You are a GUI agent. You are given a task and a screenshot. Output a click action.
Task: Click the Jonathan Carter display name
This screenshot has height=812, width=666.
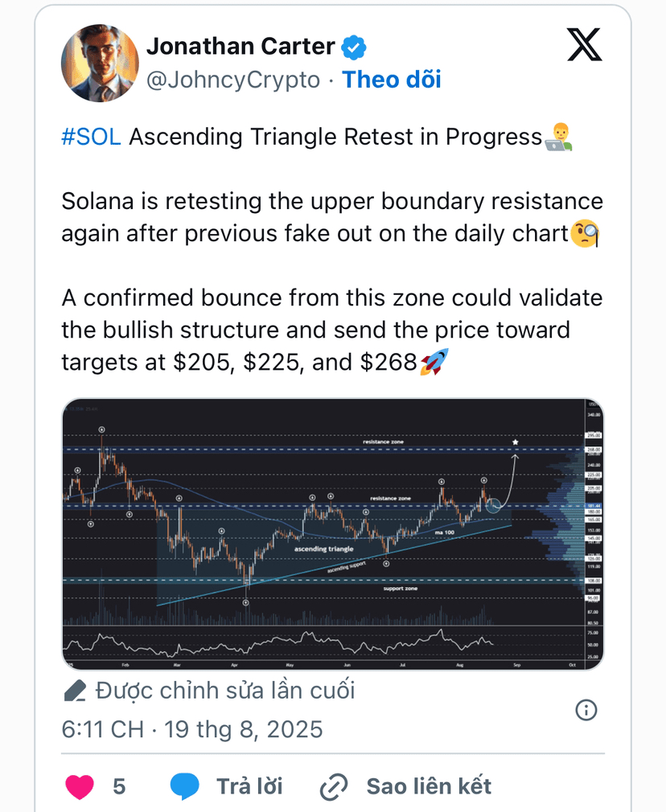[x=240, y=47]
